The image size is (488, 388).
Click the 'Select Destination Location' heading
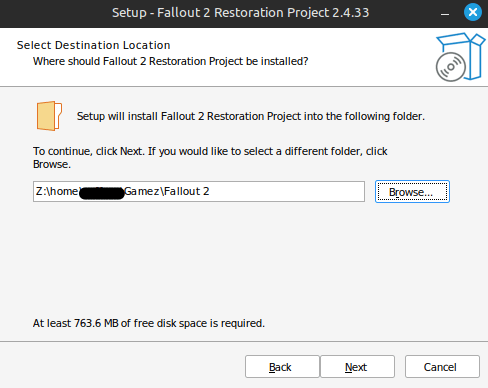[x=94, y=45]
